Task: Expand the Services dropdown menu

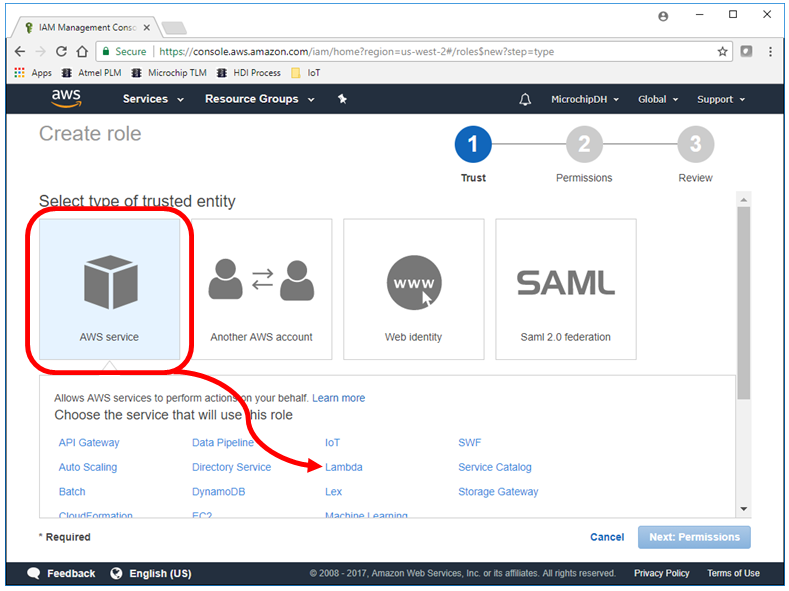Action: [153, 99]
